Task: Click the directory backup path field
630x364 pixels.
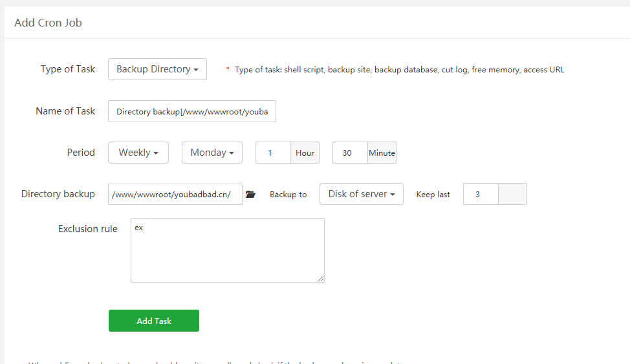Action: [175, 194]
